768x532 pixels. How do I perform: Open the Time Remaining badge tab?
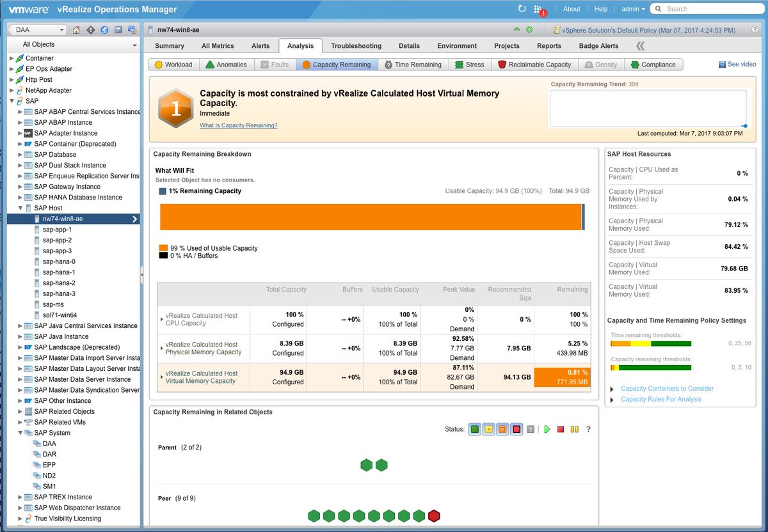coord(412,65)
